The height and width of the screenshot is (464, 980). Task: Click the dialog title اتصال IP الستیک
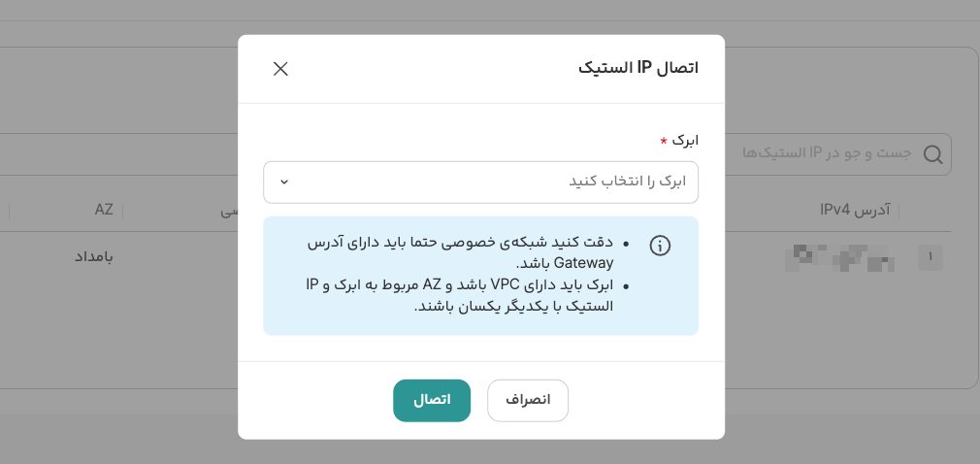pos(637,68)
